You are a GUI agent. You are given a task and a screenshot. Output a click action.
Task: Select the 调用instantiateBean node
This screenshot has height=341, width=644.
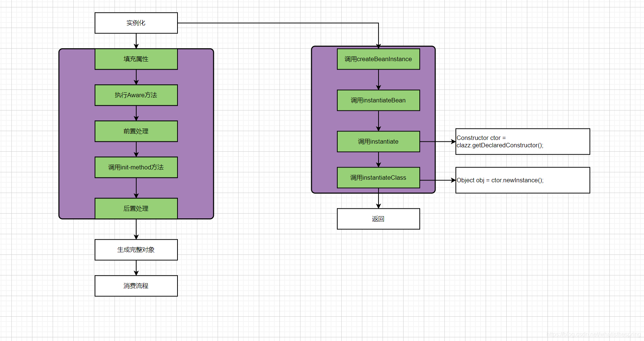pos(379,100)
